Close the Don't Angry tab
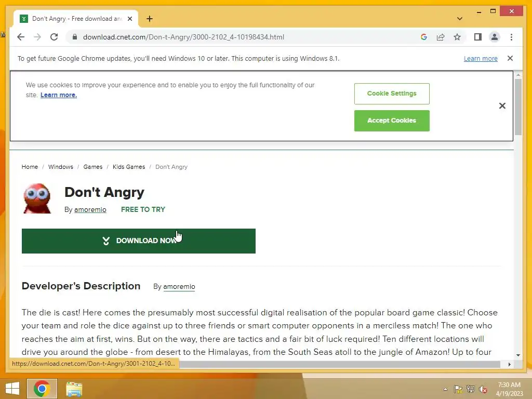This screenshot has width=532, height=399. pyautogui.click(x=130, y=19)
